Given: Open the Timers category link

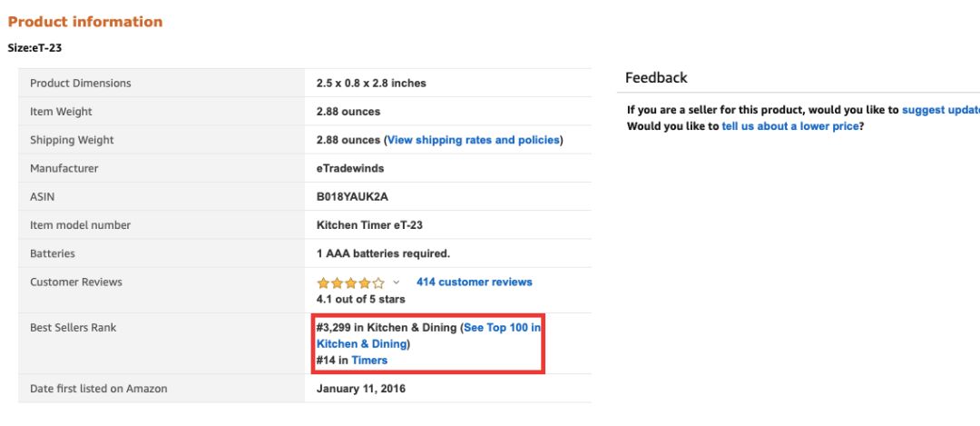Looking at the screenshot, I should click(369, 360).
